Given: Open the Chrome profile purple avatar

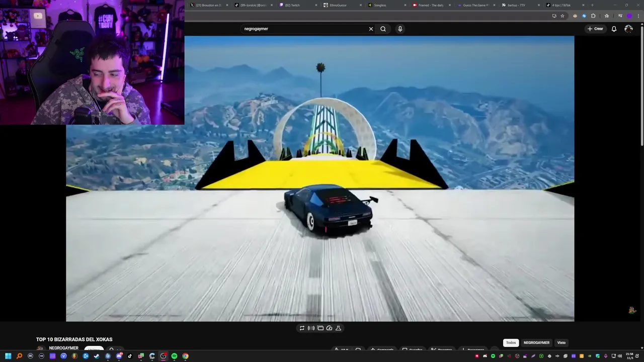Looking at the screenshot, I should coord(629,16).
